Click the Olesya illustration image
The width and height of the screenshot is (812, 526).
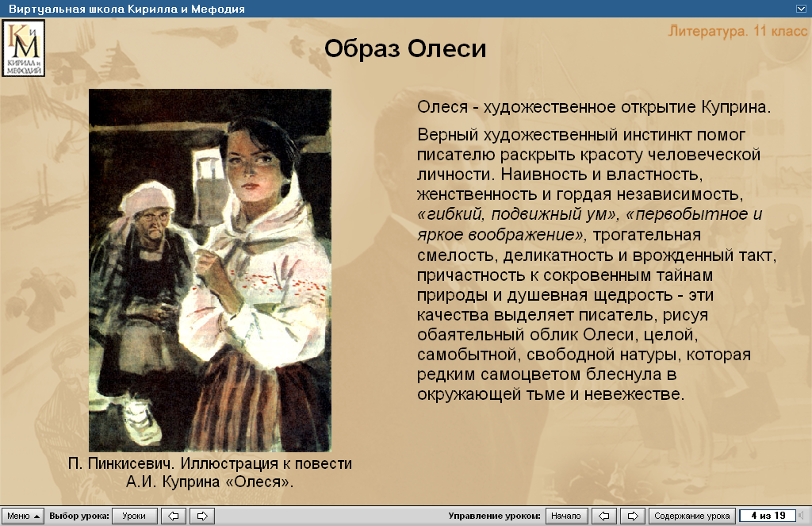point(209,270)
